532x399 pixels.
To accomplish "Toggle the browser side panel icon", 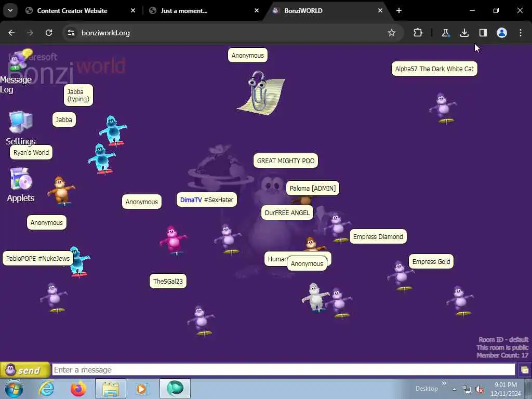I will [483, 33].
